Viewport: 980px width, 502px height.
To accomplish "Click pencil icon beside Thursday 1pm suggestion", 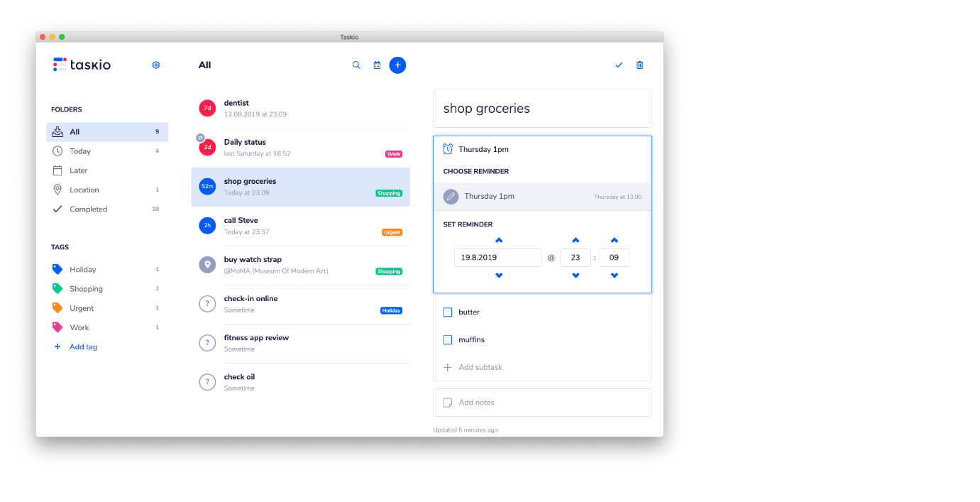I will coord(451,197).
